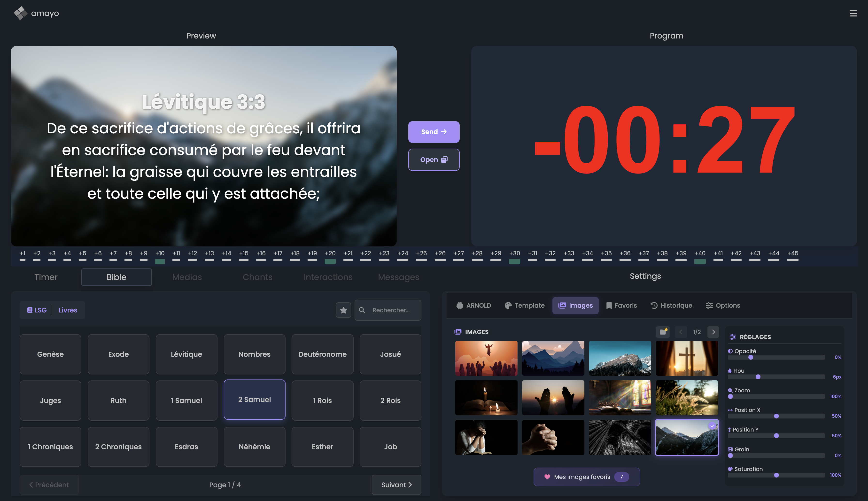868x501 pixels.
Task: Open the ARNOLD brain settings tab
Action: tap(474, 305)
